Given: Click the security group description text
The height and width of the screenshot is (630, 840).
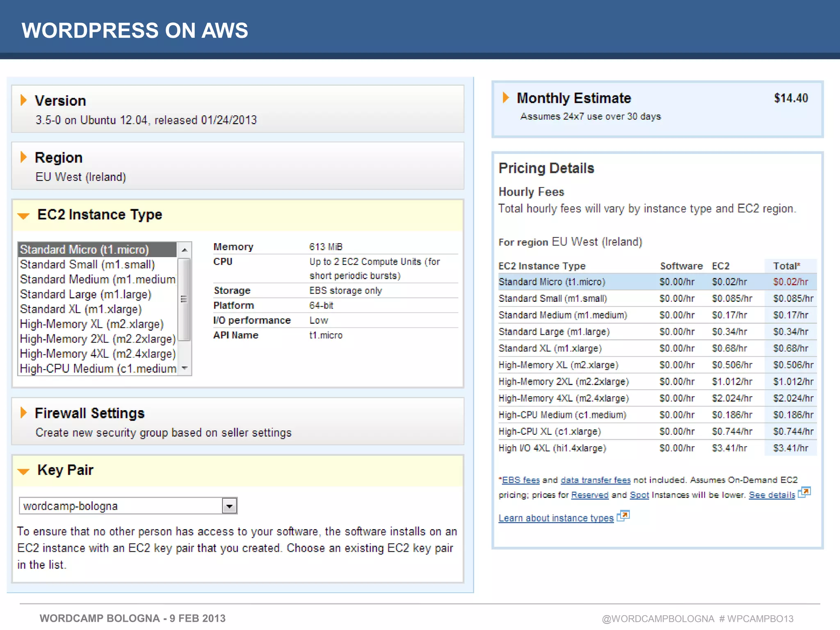Looking at the screenshot, I should point(163,433).
